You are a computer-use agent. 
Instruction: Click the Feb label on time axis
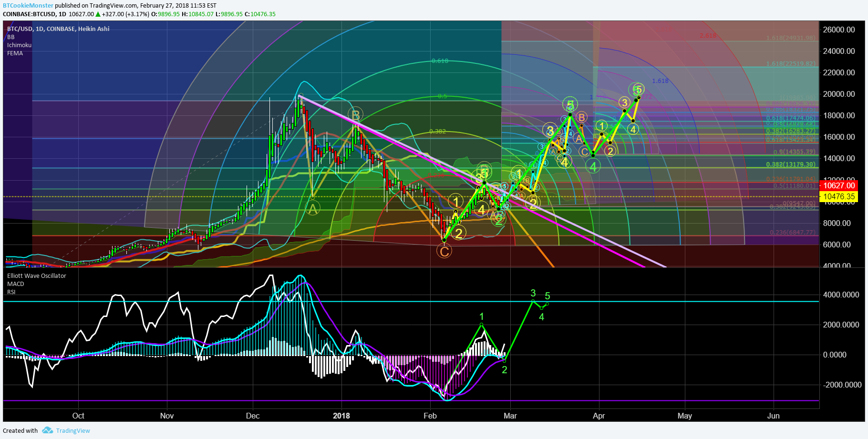(x=430, y=416)
